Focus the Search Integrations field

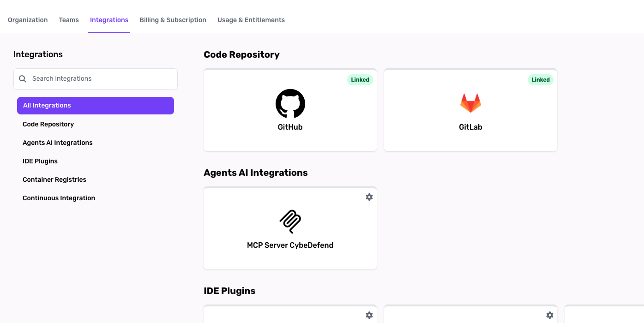96,79
